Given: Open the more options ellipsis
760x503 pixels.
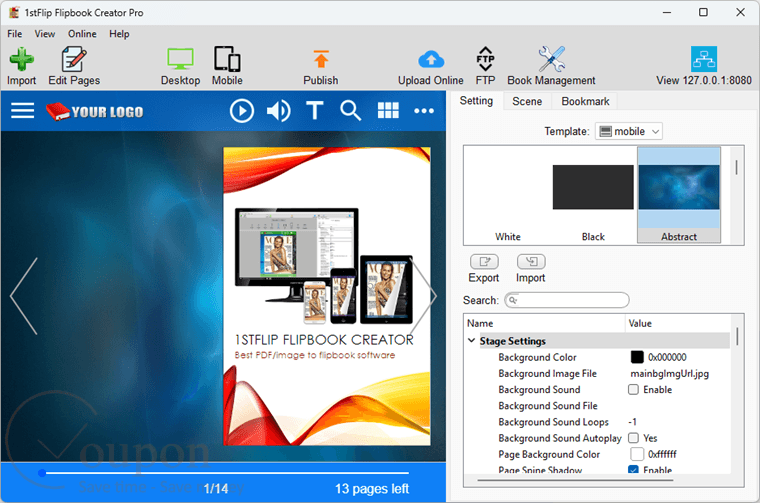Looking at the screenshot, I should [424, 111].
